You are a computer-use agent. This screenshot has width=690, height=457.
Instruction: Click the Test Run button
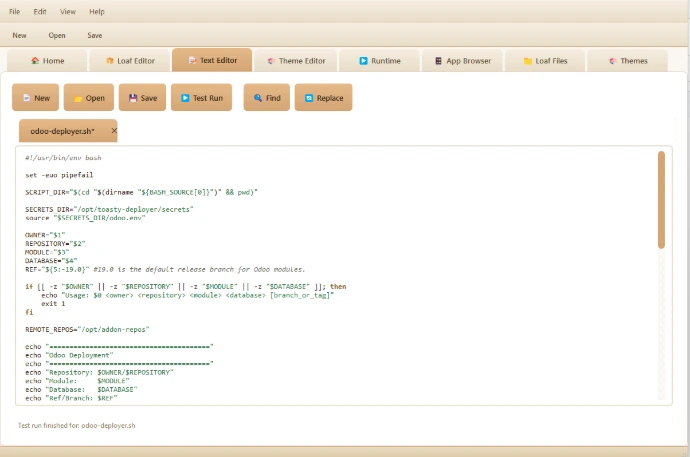click(x=202, y=98)
